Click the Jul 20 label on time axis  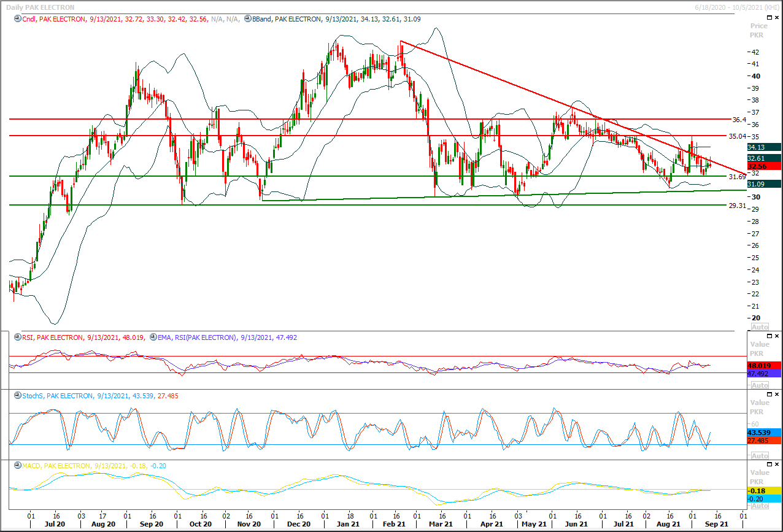pos(55,525)
